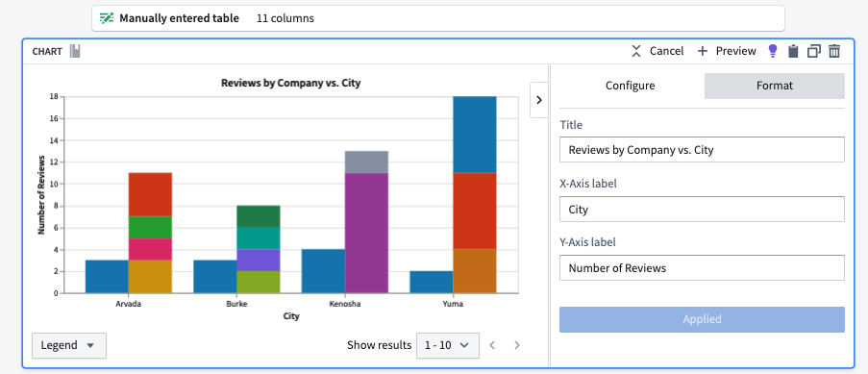This screenshot has height=374, width=868.
Task: Click the Y-Axis label input field
Action: (702, 268)
